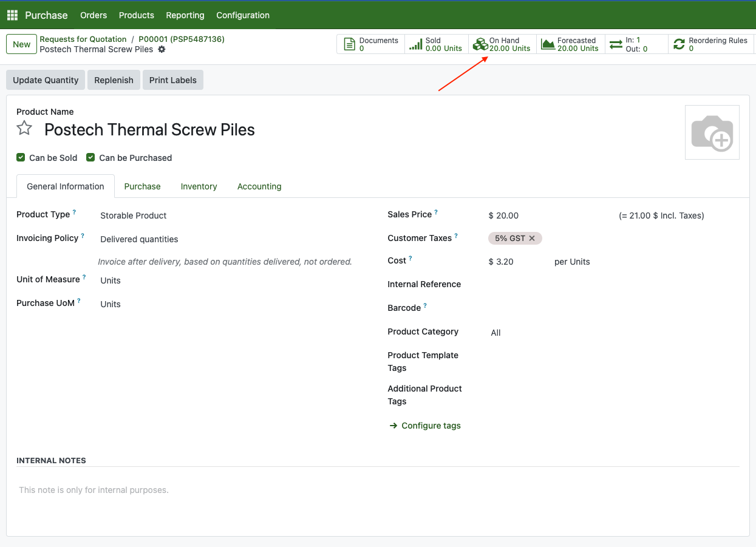756x547 pixels.
Task: Switch to the Inventory tab
Action: pos(199,186)
